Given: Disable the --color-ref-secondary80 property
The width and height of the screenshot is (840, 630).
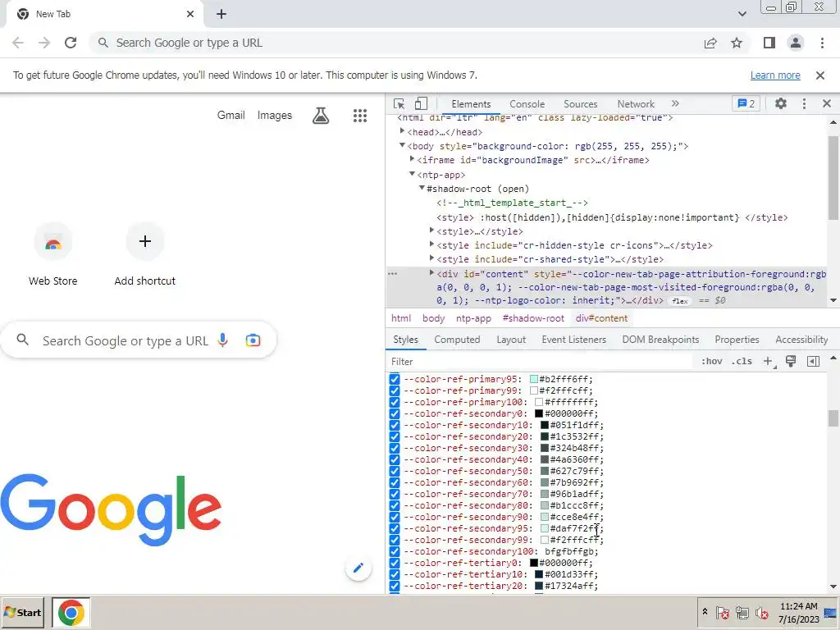Looking at the screenshot, I should [395, 505].
